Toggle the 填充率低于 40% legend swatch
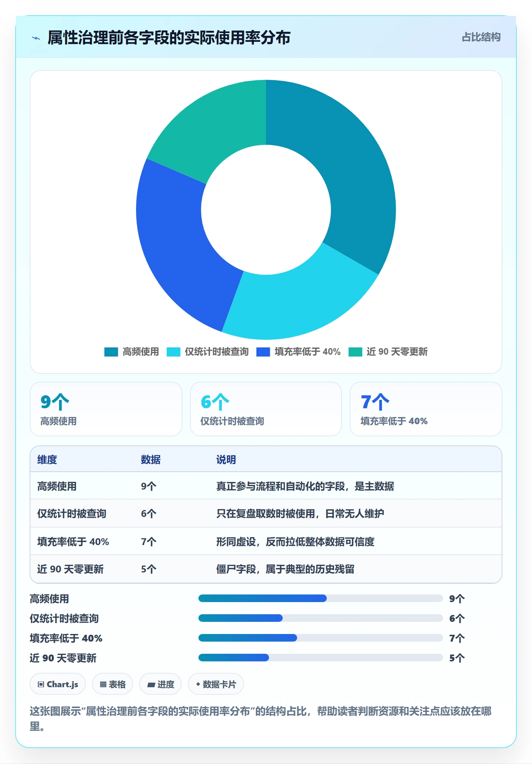The height and width of the screenshot is (764, 532). click(x=263, y=352)
